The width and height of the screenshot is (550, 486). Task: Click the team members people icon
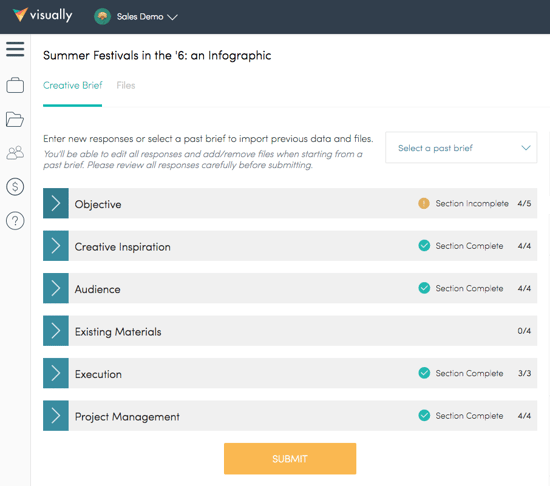tap(15, 153)
